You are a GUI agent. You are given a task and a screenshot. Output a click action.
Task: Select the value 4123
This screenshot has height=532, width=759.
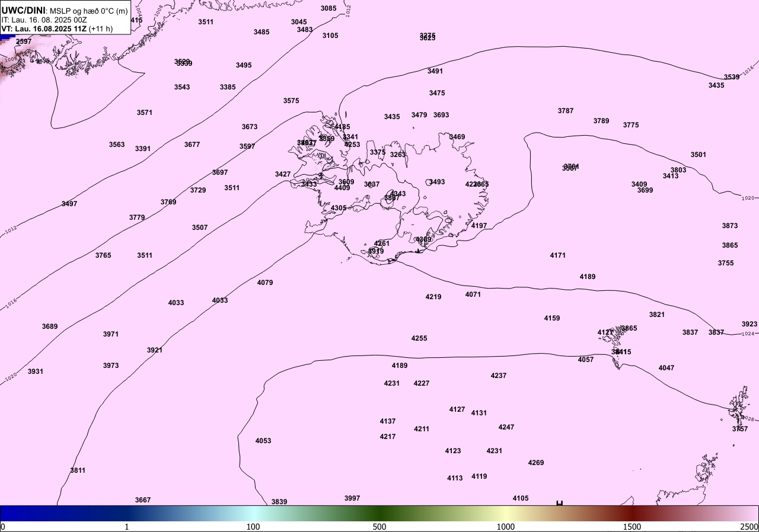click(453, 451)
